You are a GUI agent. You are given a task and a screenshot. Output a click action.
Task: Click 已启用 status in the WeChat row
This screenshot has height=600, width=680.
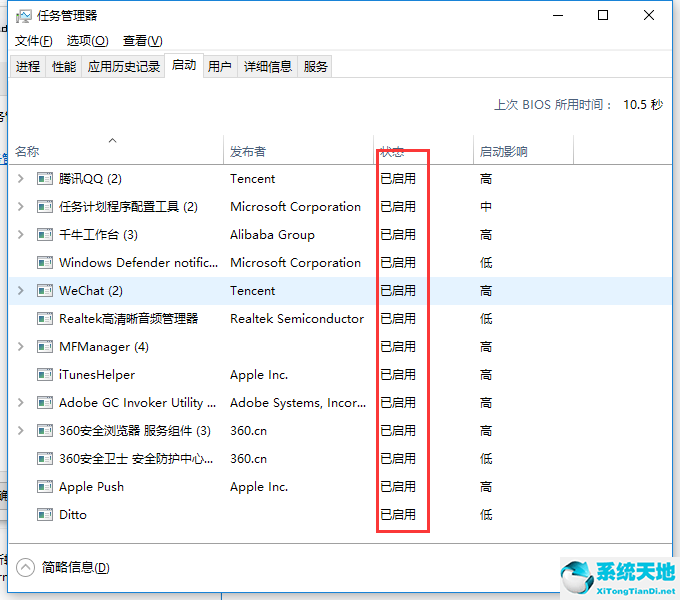(398, 290)
